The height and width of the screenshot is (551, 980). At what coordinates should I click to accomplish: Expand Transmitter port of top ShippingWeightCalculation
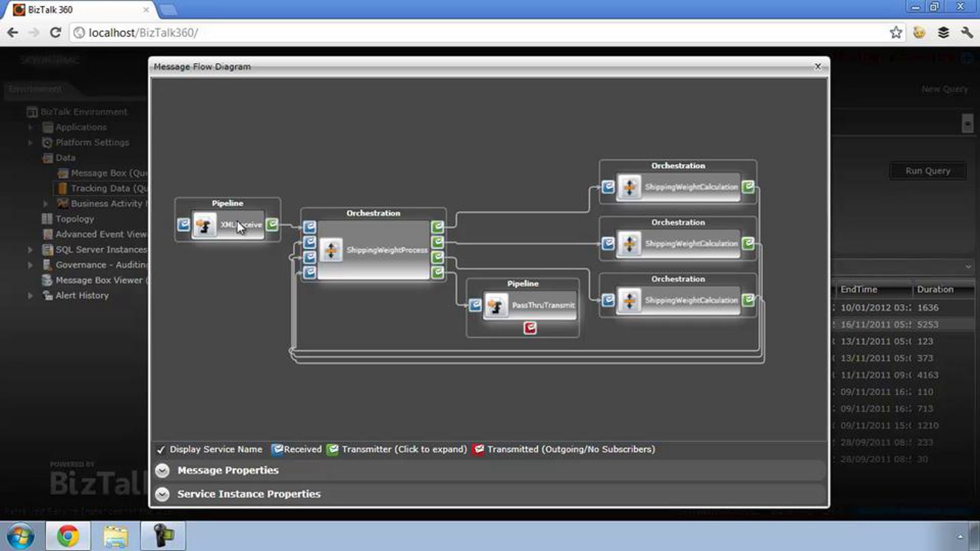pos(748,187)
